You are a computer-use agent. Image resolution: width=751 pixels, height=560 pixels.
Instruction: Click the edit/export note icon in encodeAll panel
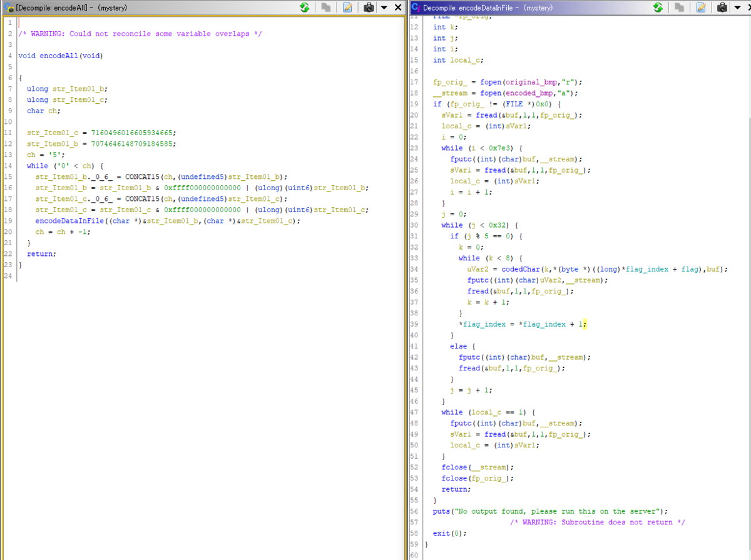coord(347,8)
